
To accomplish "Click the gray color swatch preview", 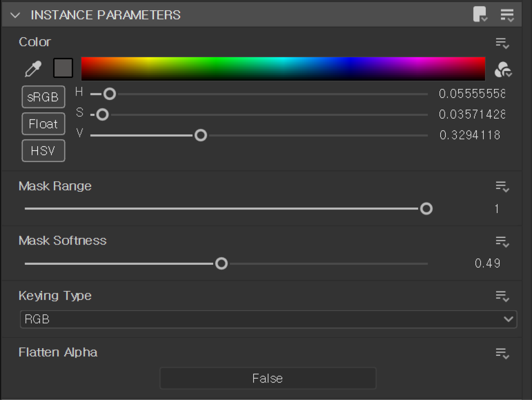I will [x=63, y=68].
